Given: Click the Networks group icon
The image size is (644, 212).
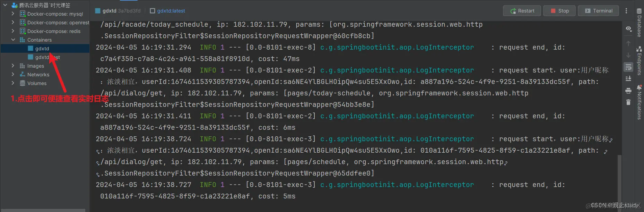Looking at the screenshot, I should pos(22,74).
